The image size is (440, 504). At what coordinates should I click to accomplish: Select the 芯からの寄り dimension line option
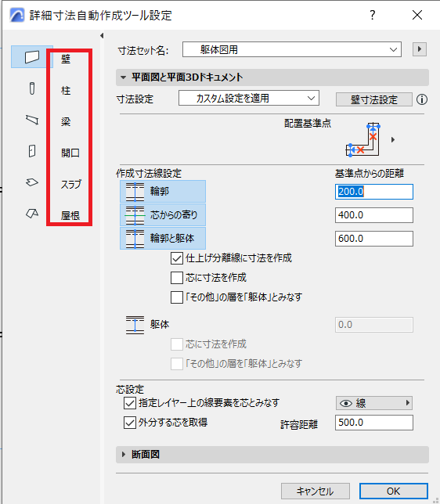coord(163,214)
